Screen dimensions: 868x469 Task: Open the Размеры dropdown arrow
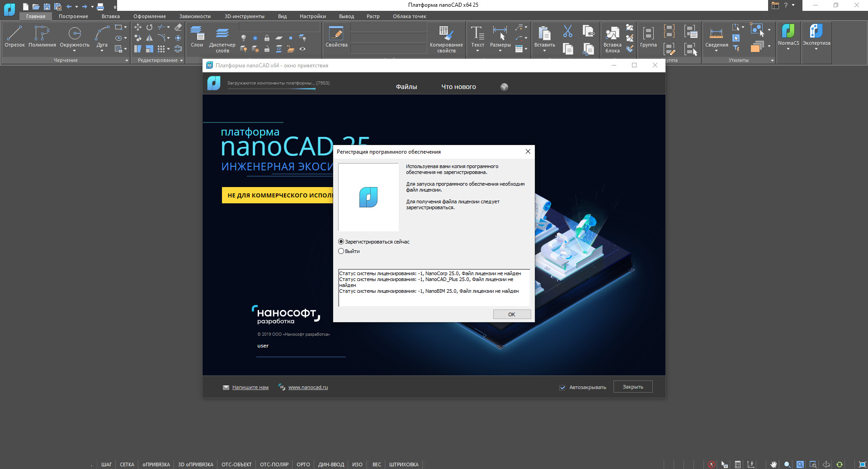pyautogui.click(x=500, y=51)
